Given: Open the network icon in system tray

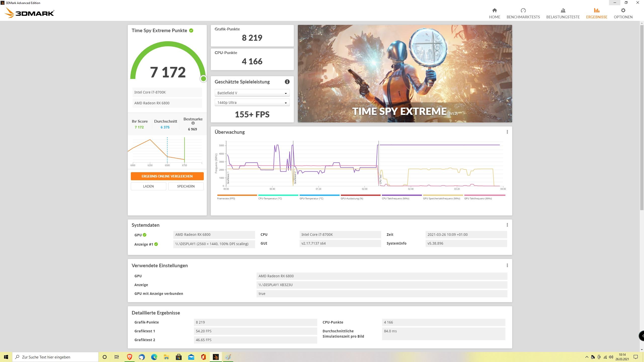Looking at the screenshot, I should coord(605,357).
